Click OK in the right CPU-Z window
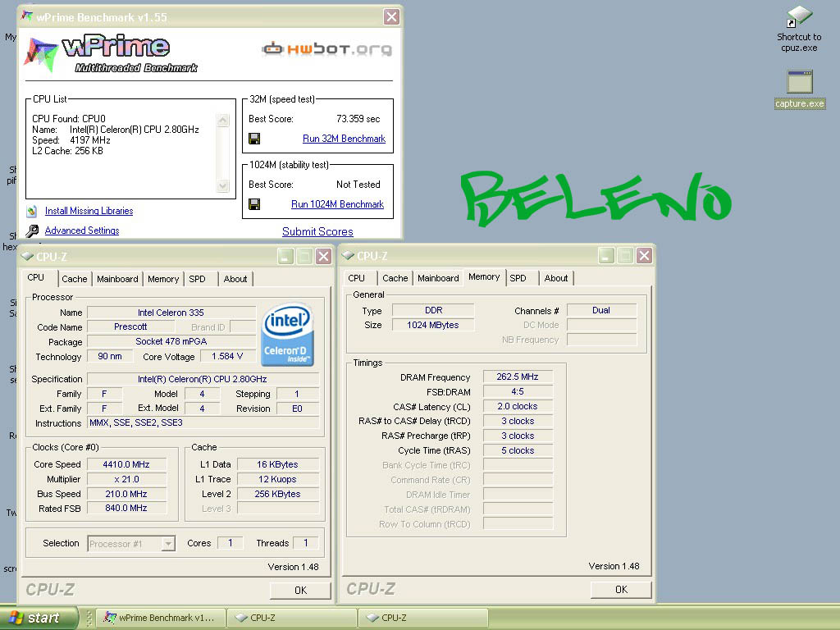Viewport: 840px width, 630px height. click(x=621, y=589)
